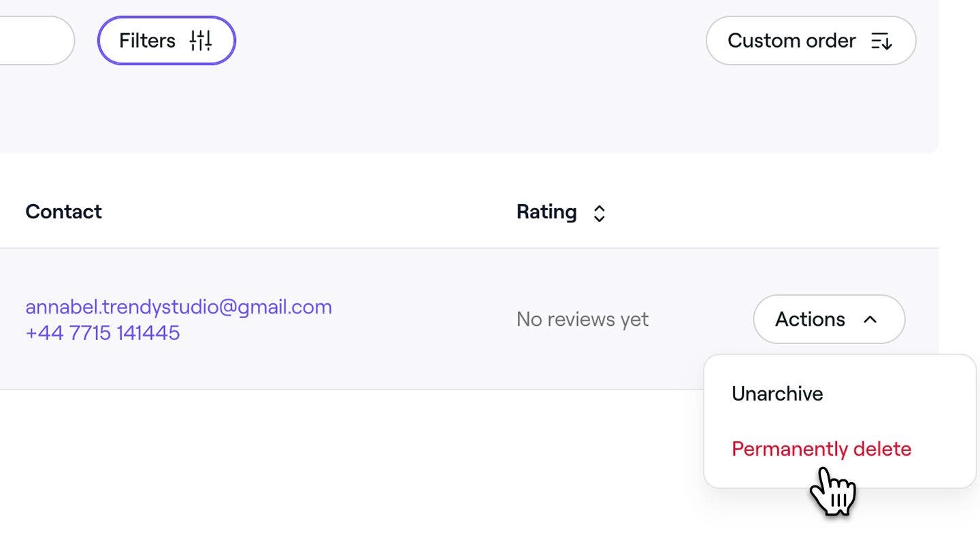Collapse the menu via the Actions chevron
Image resolution: width=980 pixels, height=544 pixels.
point(870,319)
